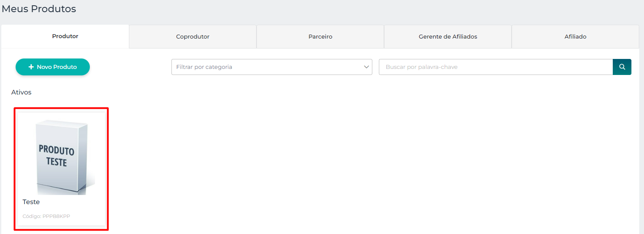Create a new product with Novo Produto

pyautogui.click(x=53, y=67)
